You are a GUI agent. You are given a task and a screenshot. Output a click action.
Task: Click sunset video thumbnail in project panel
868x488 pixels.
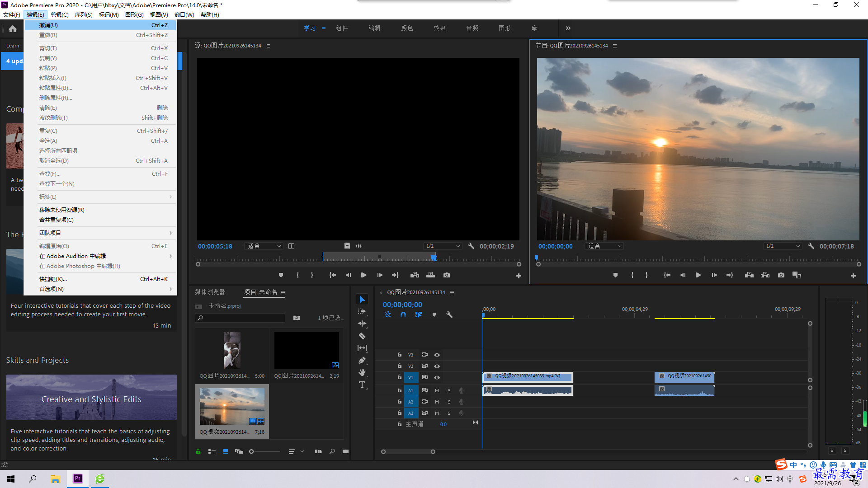[x=232, y=406]
